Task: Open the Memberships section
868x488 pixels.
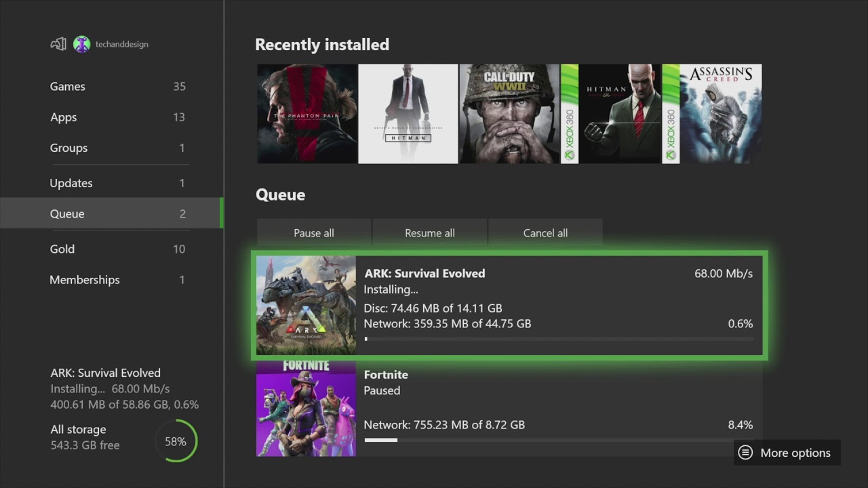Action: click(x=112, y=279)
